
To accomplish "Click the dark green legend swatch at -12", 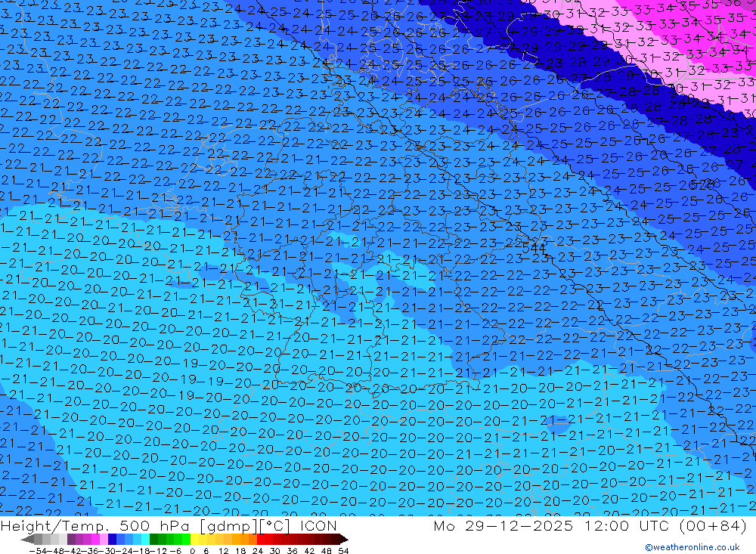I will pos(153,539).
